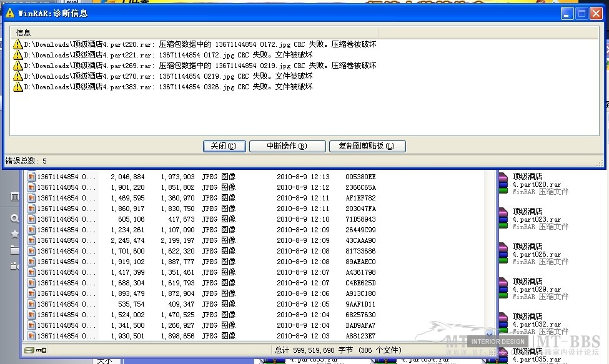
Task: Select file row with CRC 203047FA
Action: [x=202, y=209]
